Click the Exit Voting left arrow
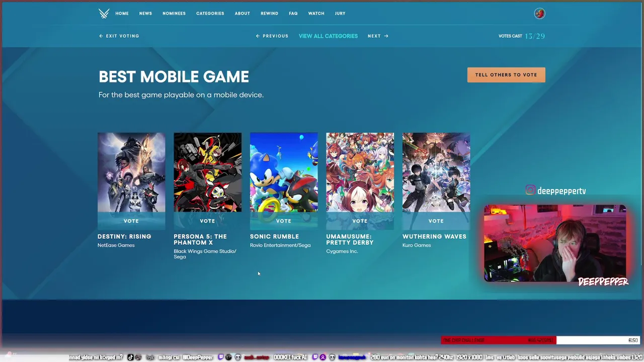 (101, 36)
